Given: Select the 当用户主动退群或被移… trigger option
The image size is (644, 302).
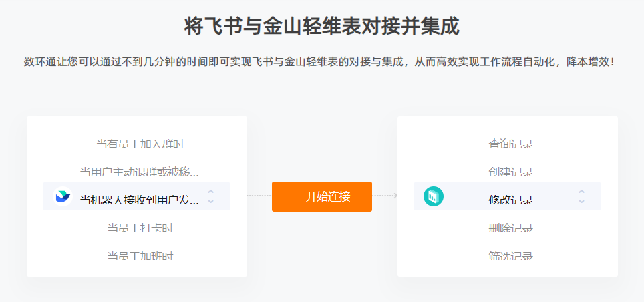Looking at the screenshot, I should (139, 172).
